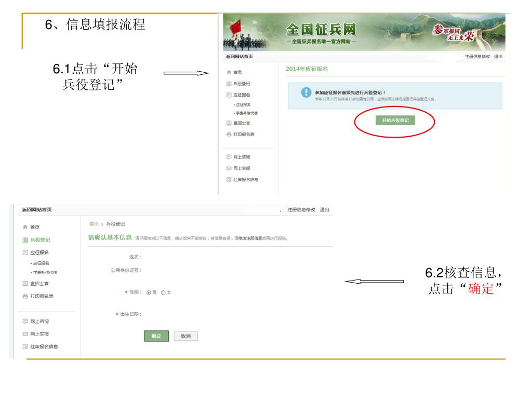Image resolution: width=532 pixels, height=399 pixels.
Task: Open 应征报名 section in upper sidebar
Action: [242, 95]
